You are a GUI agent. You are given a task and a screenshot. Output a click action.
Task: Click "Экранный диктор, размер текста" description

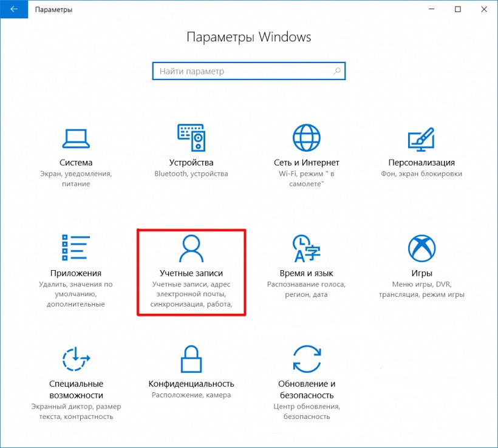coord(76,412)
